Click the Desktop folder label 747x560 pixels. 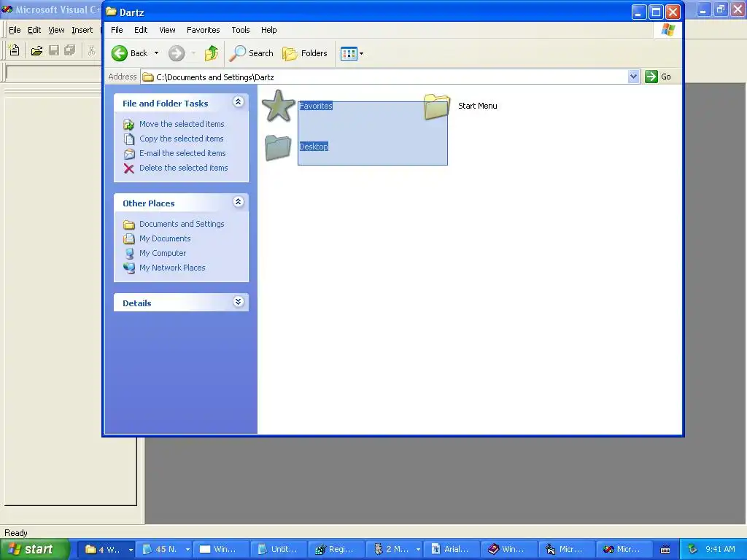point(314,147)
